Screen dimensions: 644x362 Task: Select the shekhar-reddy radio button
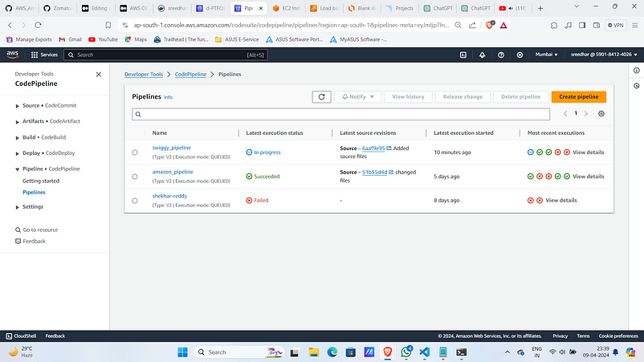tap(135, 201)
